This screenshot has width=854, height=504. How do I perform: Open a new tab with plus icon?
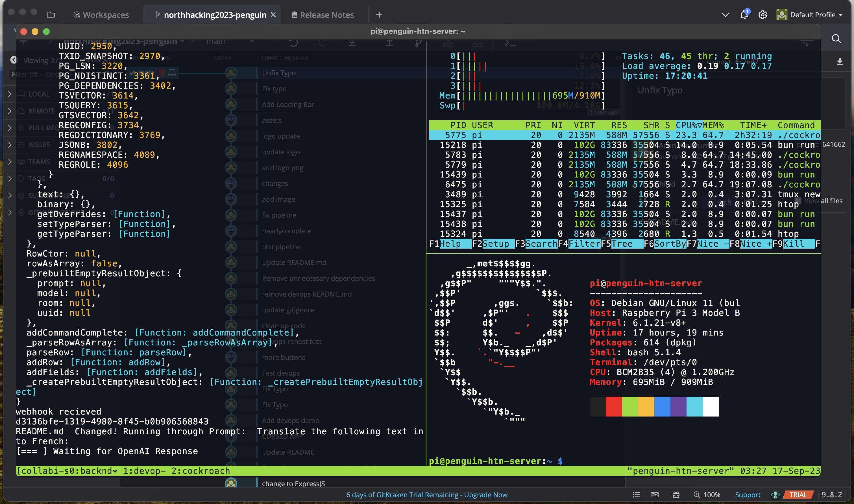pos(379,15)
